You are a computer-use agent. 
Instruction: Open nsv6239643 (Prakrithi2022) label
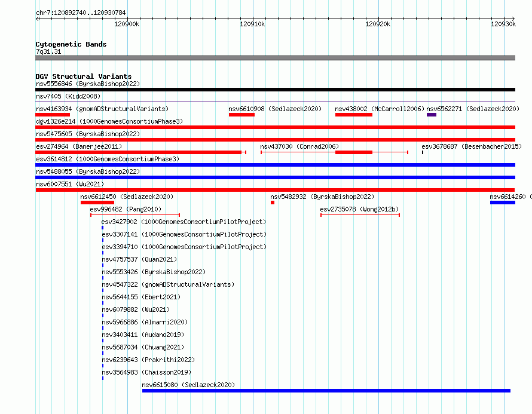[148, 360]
